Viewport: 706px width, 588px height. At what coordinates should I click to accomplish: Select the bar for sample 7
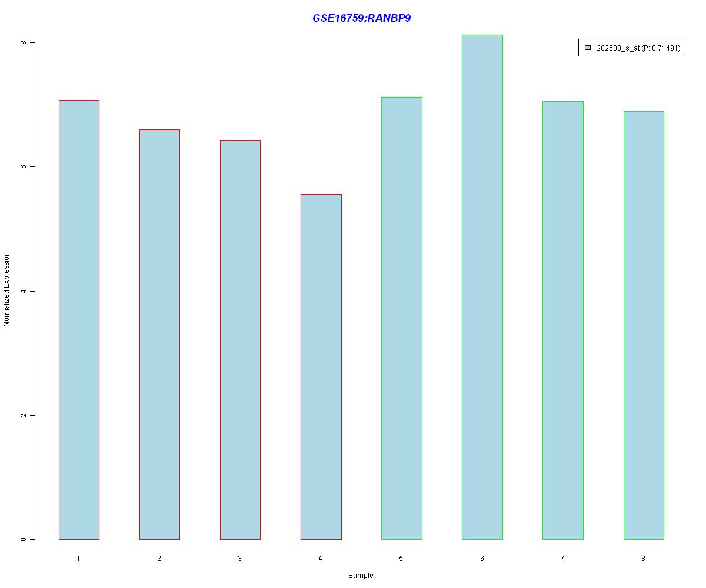563,320
